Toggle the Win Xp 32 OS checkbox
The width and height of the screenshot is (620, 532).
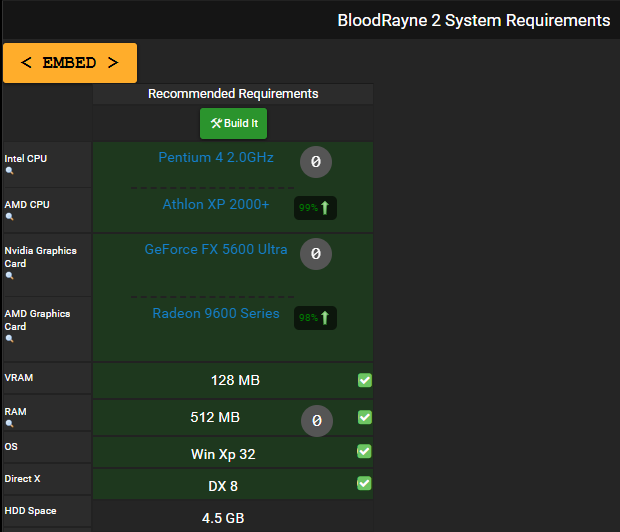click(364, 451)
